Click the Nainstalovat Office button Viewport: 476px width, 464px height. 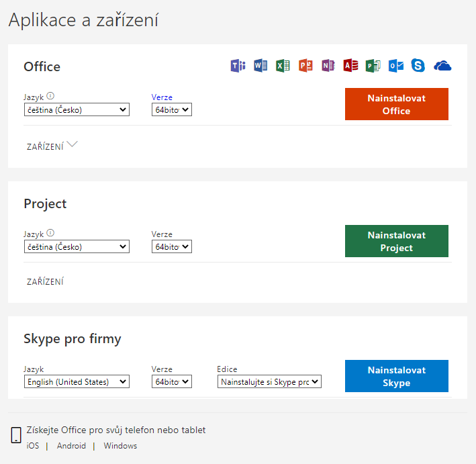point(397,104)
